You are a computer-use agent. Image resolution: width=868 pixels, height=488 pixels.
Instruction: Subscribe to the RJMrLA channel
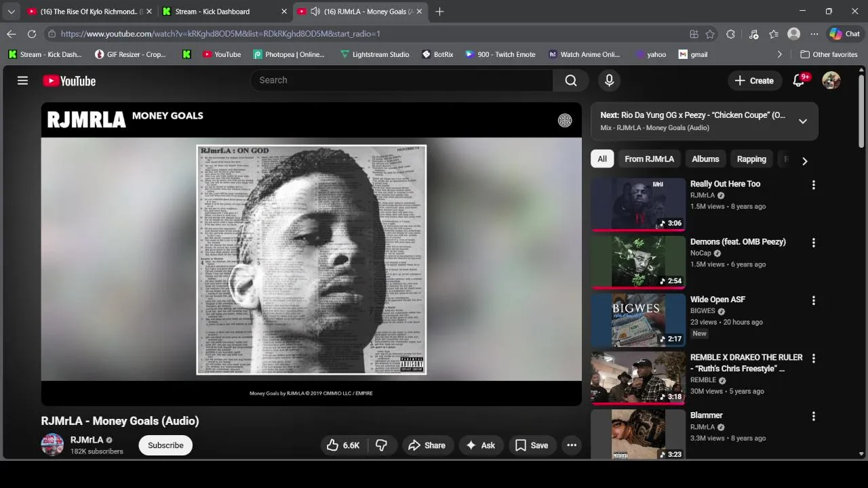click(x=165, y=445)
